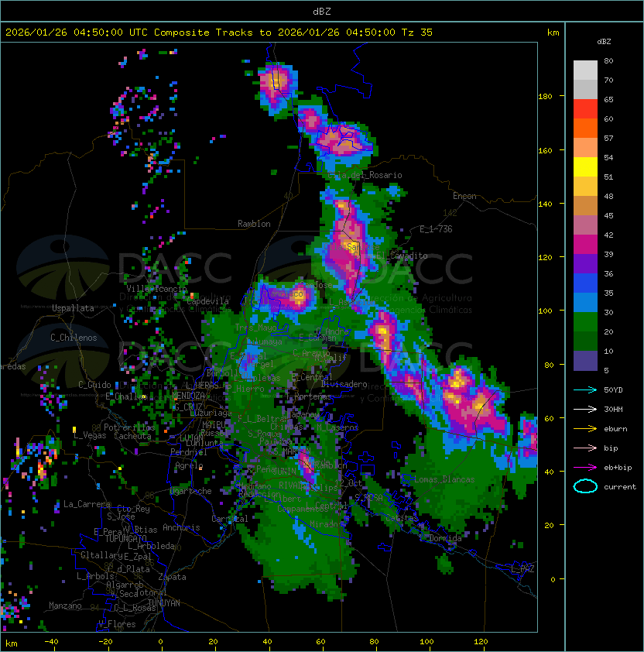Click the 'Villavicencio' map label
Viewport: 644px width, 652px height.
[x=156, y=289]
